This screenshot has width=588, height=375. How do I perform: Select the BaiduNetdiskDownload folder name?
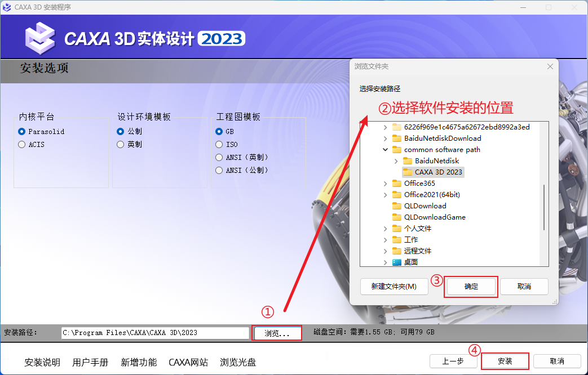(443, 139)
